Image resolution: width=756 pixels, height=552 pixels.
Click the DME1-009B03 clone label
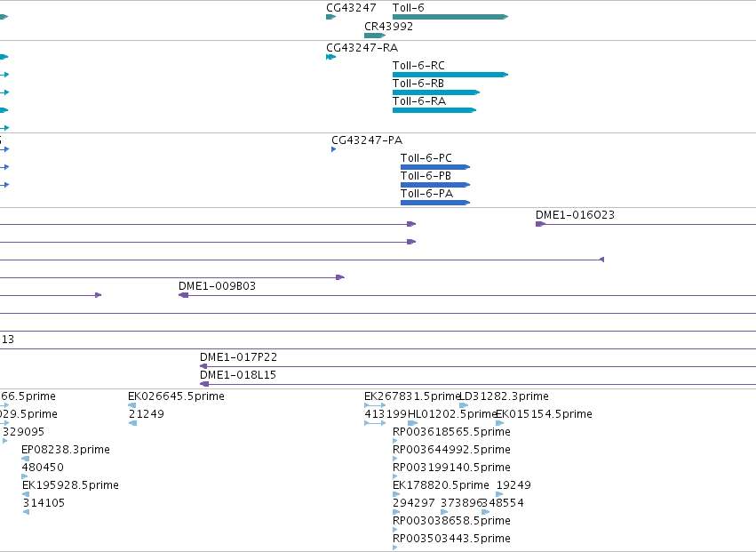coord(217,285)
